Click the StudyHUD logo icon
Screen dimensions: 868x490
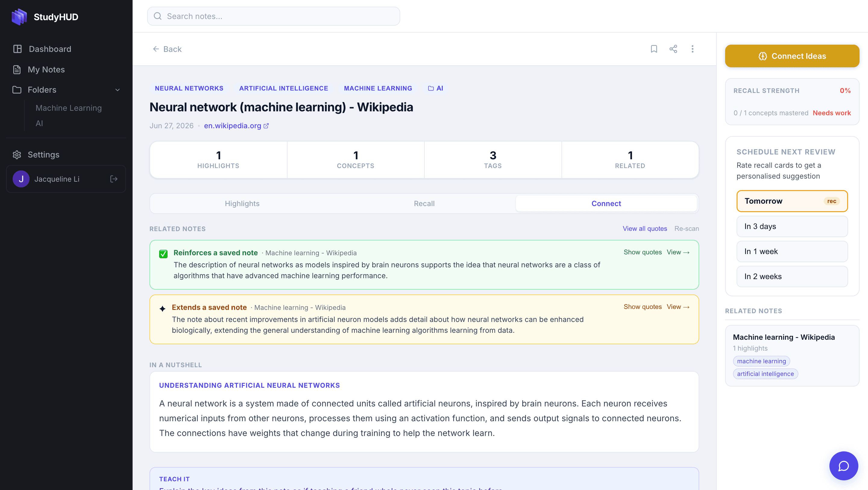19,17
